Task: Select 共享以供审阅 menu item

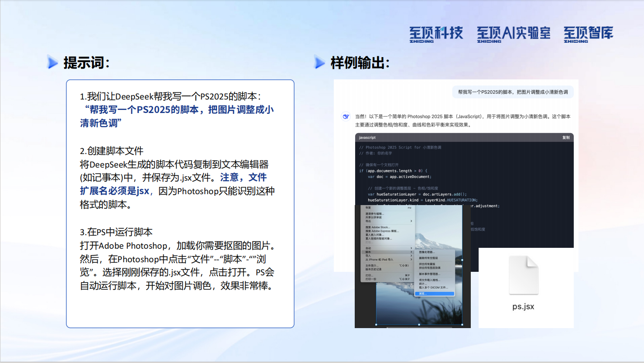Action: [x=373, y=217]
